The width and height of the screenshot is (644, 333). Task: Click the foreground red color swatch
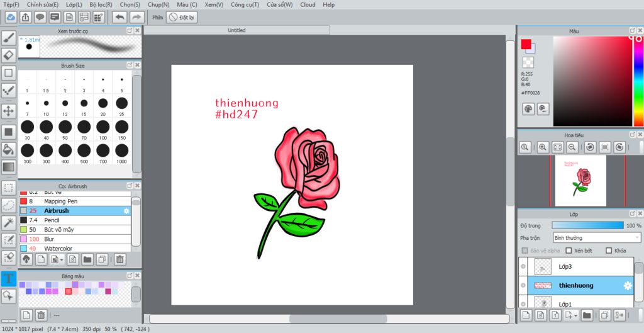coord(526,44)
